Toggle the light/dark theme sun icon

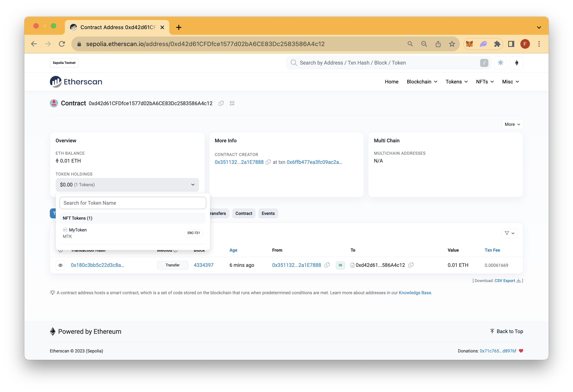pyautogui.click(x=500, y=63)
